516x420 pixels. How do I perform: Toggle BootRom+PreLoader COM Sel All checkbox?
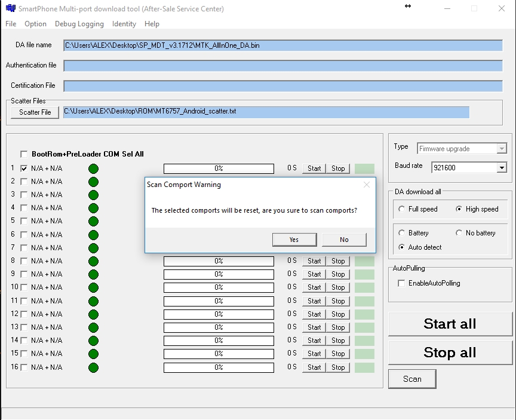coord(24,154)
